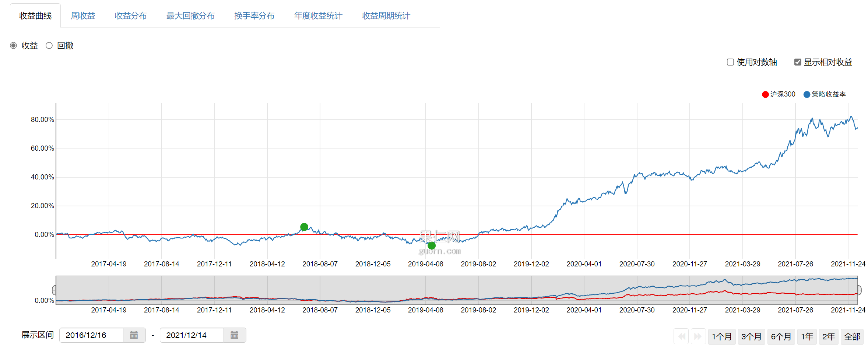
Task: Set range to 1个月
Action: (x=722, y=336)
